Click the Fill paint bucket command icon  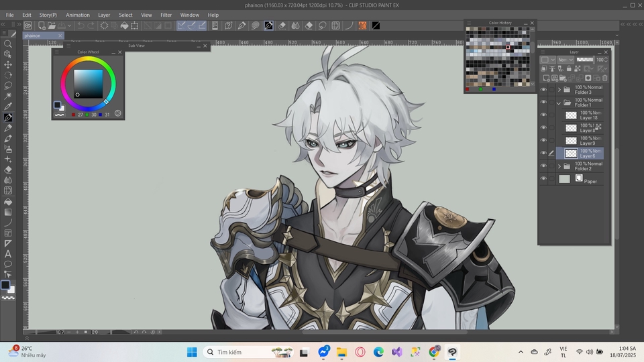tap(124, 25)
